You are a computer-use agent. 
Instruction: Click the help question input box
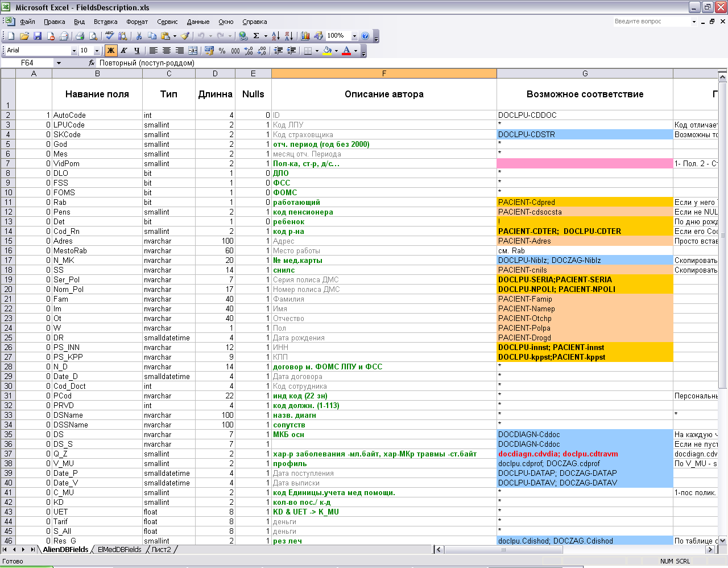651,21
